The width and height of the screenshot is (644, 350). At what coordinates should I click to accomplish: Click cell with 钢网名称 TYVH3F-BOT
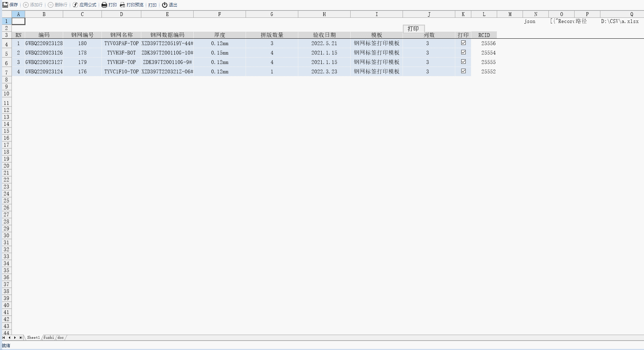[x=121, y=53]
